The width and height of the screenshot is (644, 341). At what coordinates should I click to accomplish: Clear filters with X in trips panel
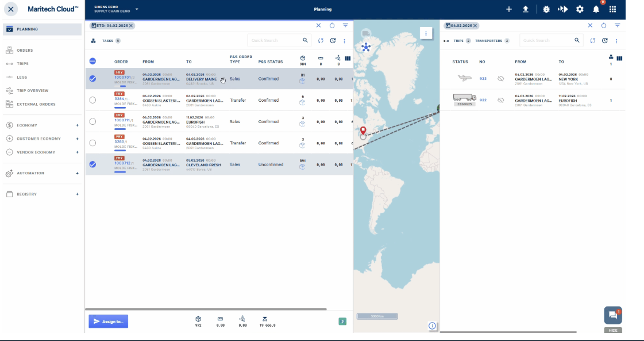pos(590,25)
